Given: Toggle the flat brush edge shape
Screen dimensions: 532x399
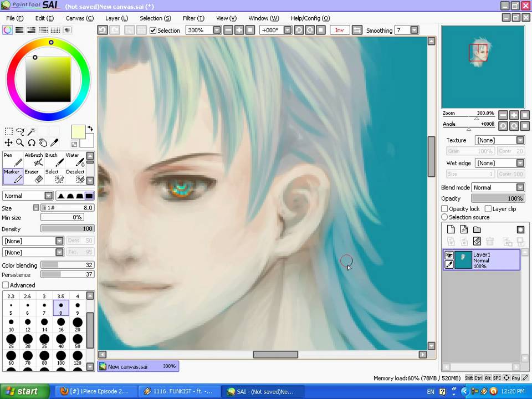Looking at the screenshot, I should 89,196.
